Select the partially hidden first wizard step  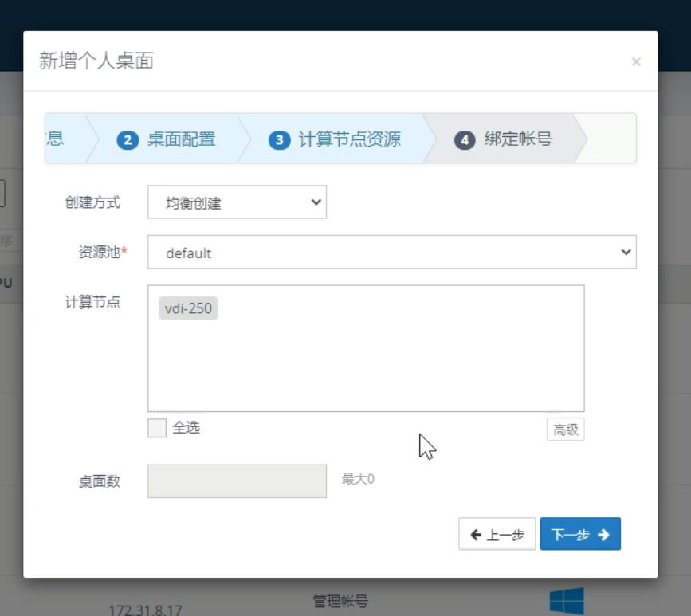click(x=56, y=139)
